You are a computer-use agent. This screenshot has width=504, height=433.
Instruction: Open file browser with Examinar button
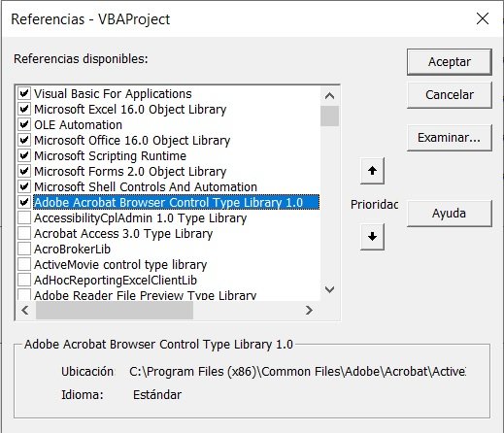(450, 138)
